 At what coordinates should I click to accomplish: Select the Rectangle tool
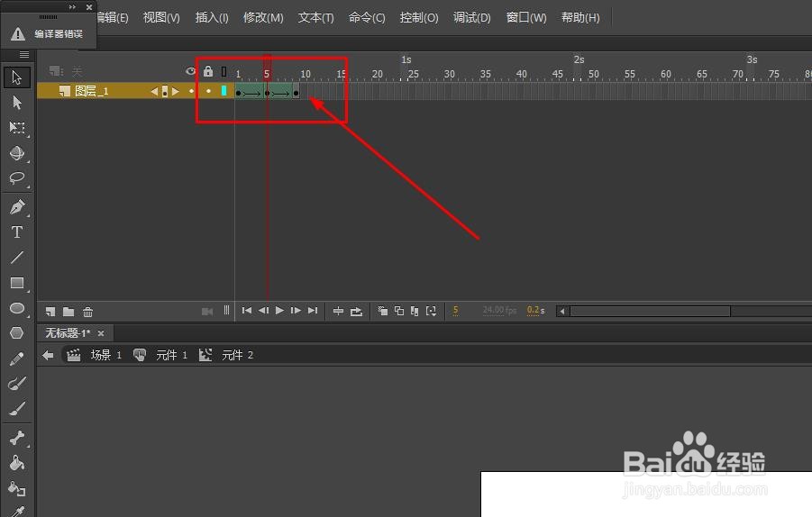[16, 283]
